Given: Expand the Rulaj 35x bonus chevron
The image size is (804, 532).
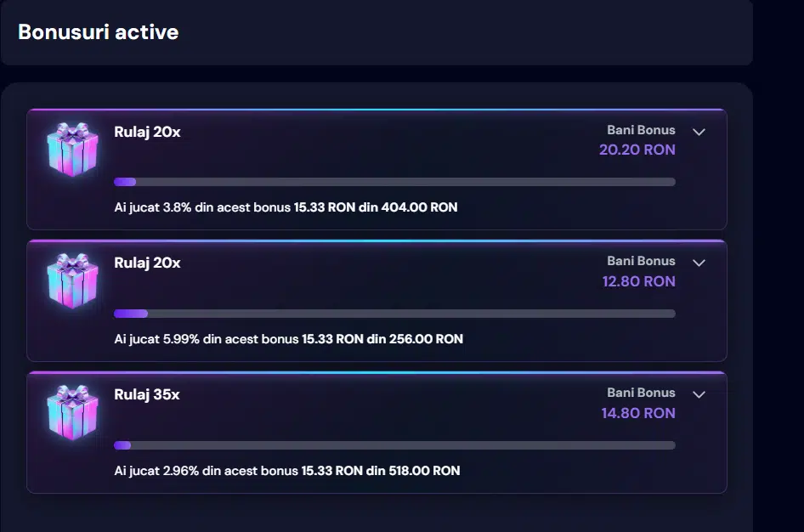Looking at the screenshot, I should point(699,394).
